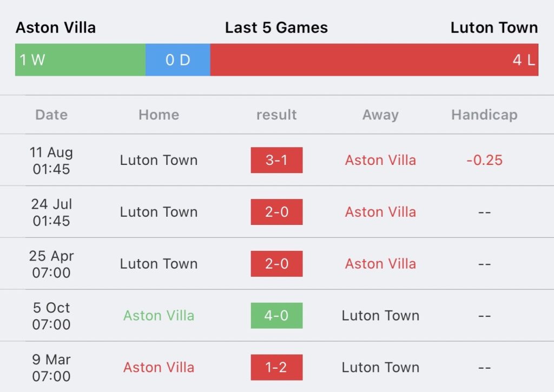Viewport: 554px width, 392px height.
Task: Open the 25 Apr 2-0 result badge
Action: pos(276,264)
